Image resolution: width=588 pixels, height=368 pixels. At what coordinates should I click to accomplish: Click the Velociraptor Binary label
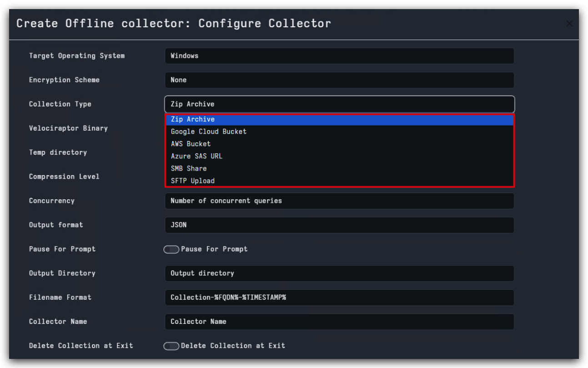click(x=68, y=128)
